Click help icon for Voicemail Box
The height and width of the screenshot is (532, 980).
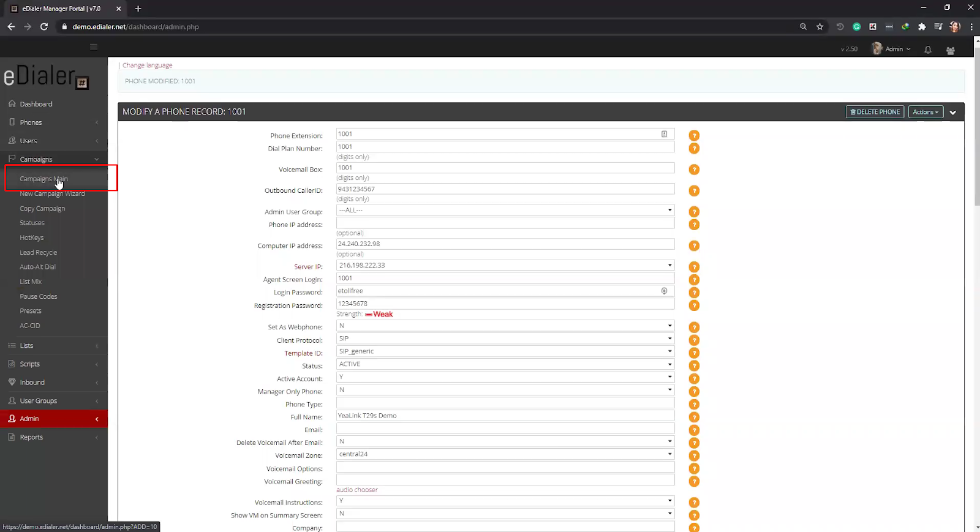click(694, 170)
